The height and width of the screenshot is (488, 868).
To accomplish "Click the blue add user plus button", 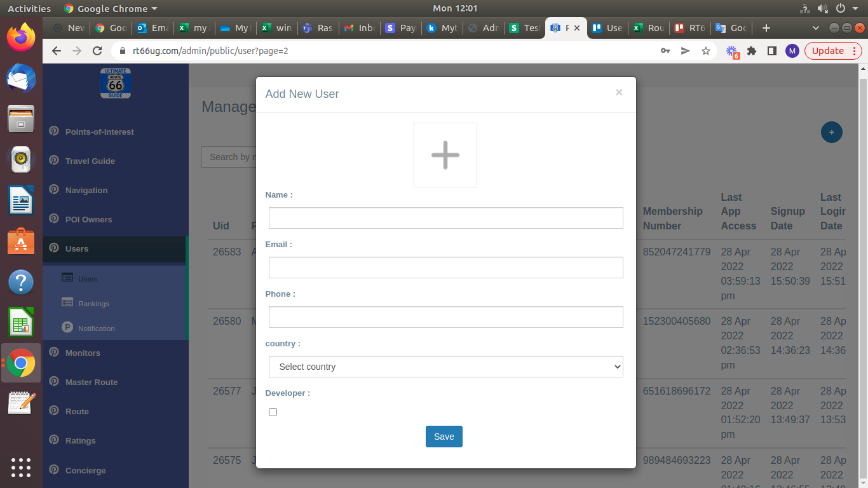I will (831, 132).
